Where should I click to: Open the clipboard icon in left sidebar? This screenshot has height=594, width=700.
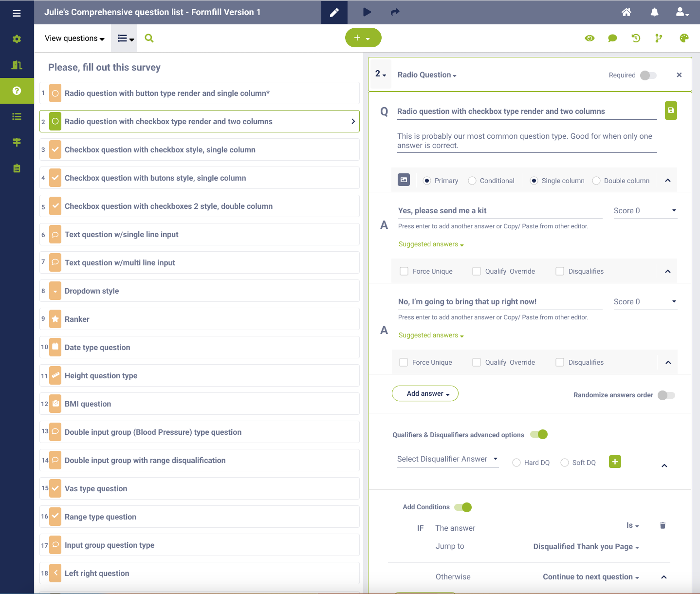(17, 168)
